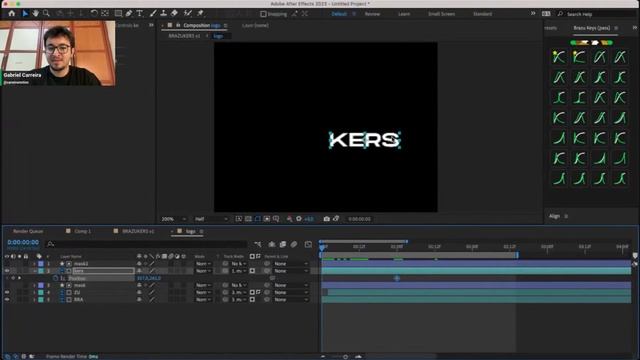Open blend mode dropdown for mask2 layer

coord(202,264)
